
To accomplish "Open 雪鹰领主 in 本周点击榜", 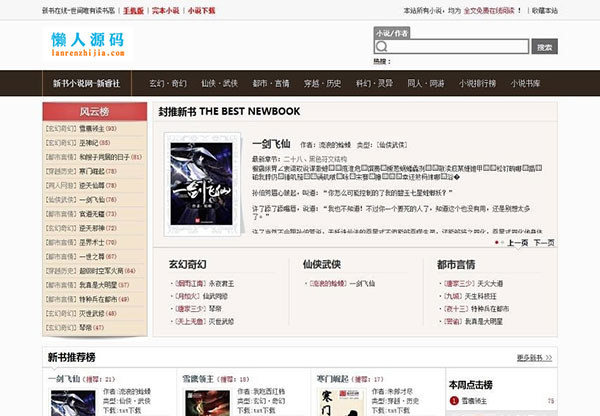I will click(474, 401).
